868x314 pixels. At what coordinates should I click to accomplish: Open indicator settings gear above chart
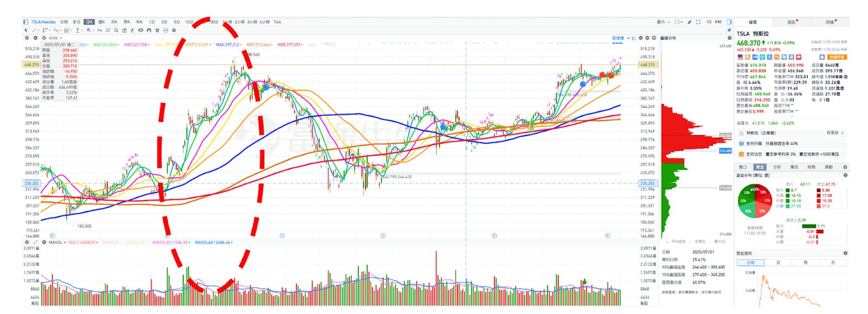pos(27,38)
